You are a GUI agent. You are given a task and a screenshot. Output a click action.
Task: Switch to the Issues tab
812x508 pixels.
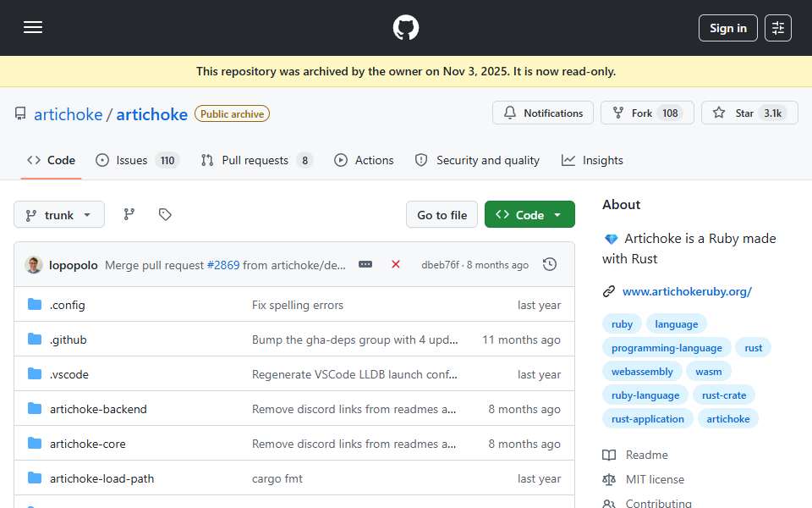(x=137, y=160)
